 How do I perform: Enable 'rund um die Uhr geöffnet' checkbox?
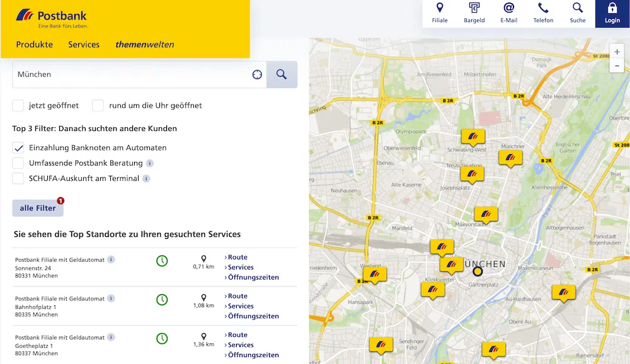point(98,106)
